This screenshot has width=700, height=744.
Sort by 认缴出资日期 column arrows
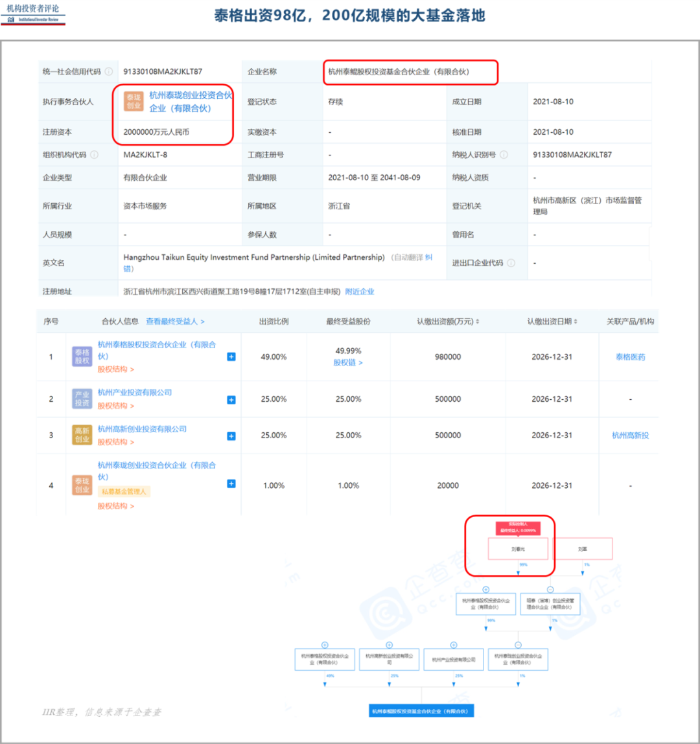(x=576, y=321)
